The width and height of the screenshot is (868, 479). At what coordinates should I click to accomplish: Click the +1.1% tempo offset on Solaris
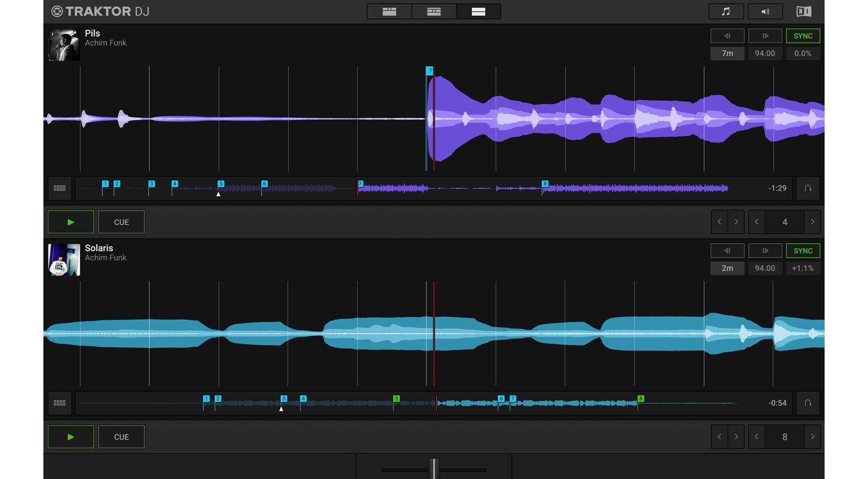pyautogui.click(x=803, y=268)
